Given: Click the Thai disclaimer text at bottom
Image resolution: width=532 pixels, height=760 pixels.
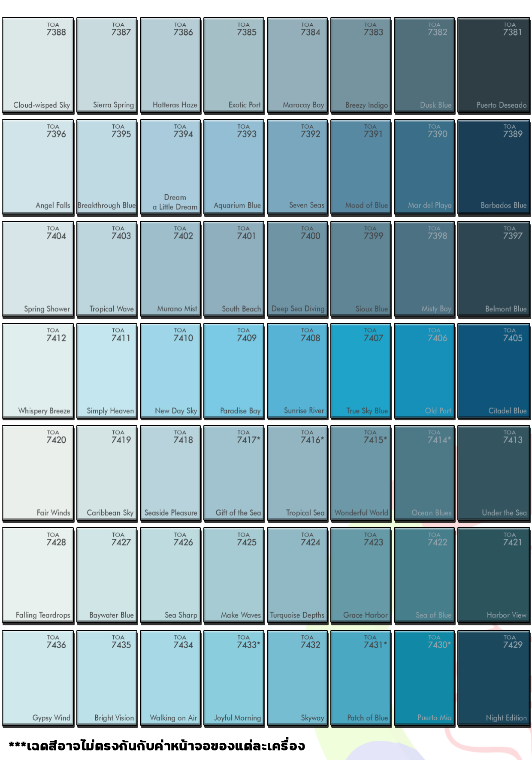Looking at the screenshot, I should (157, 745).
